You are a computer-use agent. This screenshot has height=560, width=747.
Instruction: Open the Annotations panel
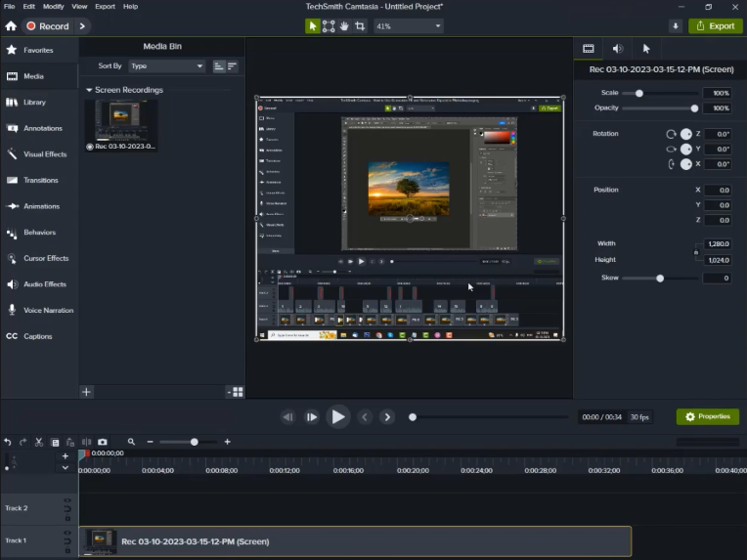point(42,128)
